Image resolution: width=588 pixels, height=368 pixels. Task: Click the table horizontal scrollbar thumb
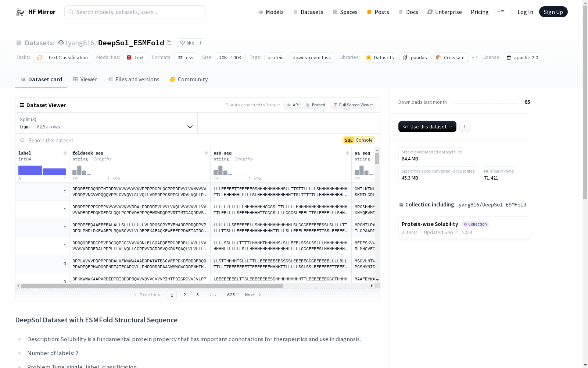(x=152, y=286)
